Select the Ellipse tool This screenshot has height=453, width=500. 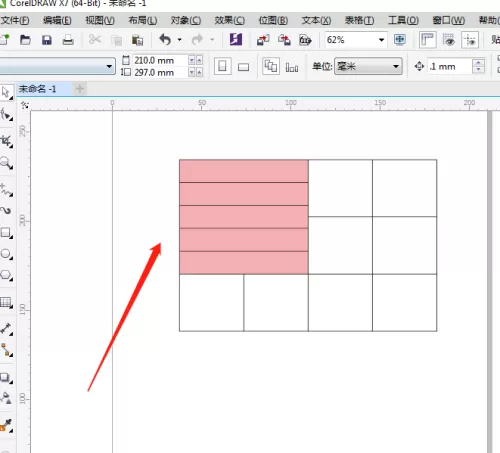pos(6,253)
